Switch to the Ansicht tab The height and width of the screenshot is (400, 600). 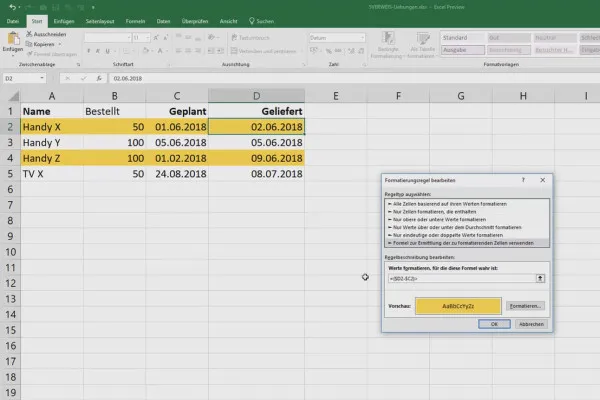(228, 21)
